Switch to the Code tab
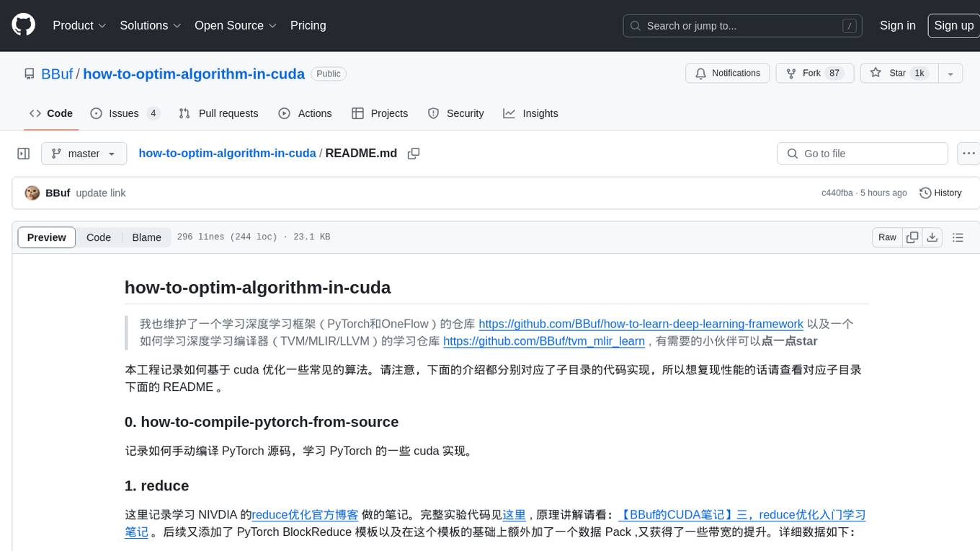 [x=51, y=113]
